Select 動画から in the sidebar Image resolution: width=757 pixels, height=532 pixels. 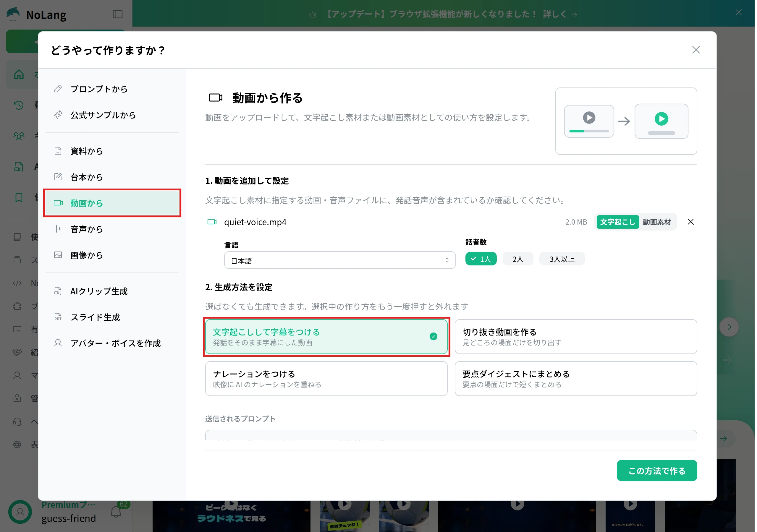pyautogui.click(x=112, y=203)
